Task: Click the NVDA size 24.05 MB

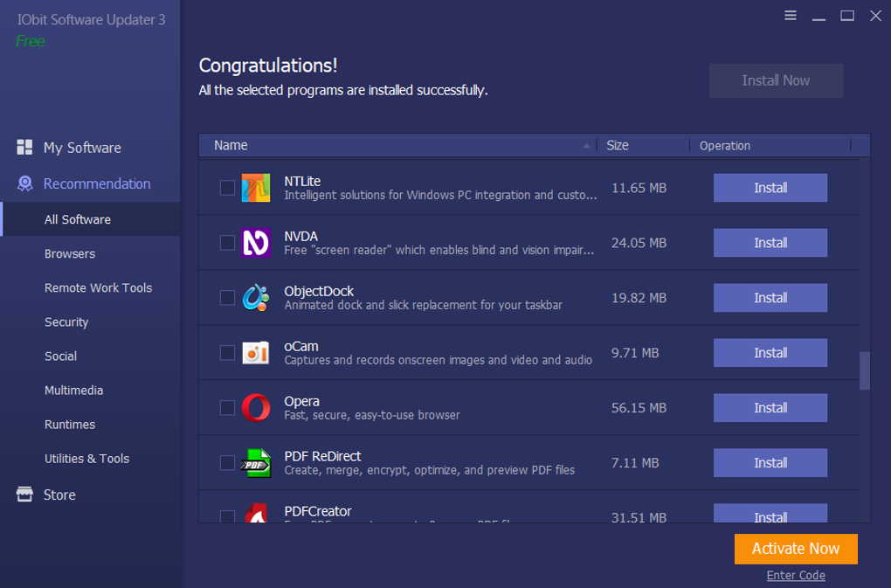Action: point(639,243)
